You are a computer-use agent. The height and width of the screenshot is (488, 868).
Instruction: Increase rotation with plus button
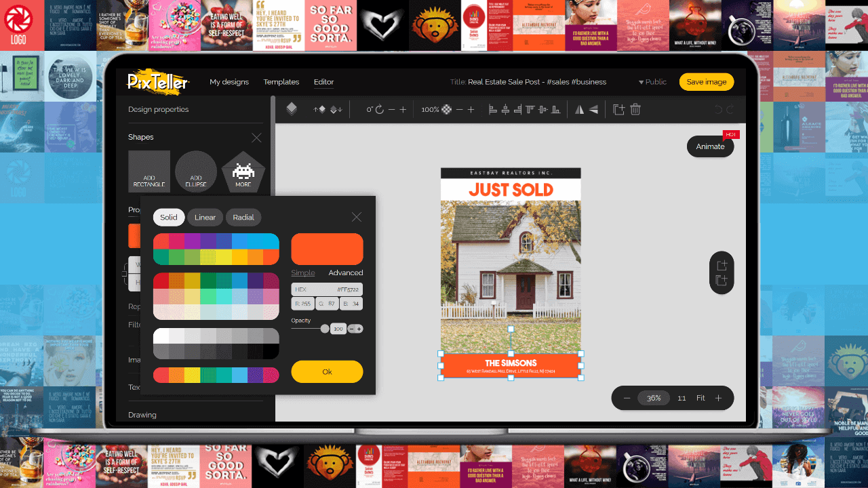pyautogui.click(x=403, y=109)
